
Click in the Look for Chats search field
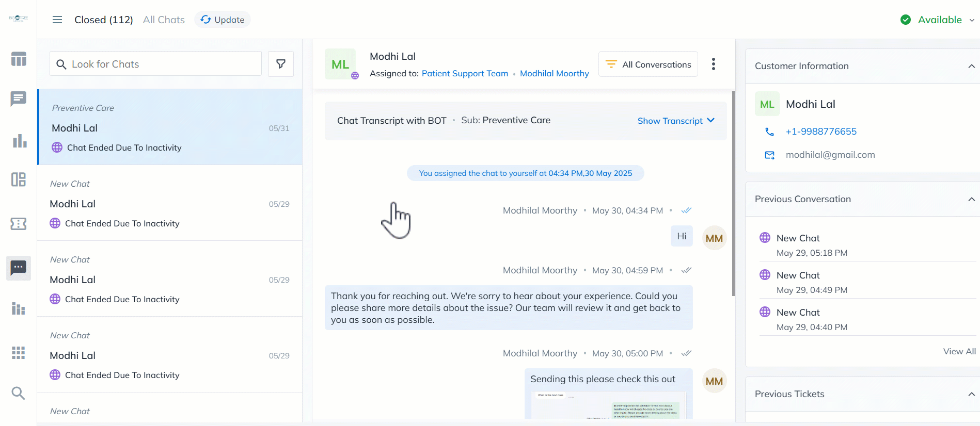click(x=155, y=64)
